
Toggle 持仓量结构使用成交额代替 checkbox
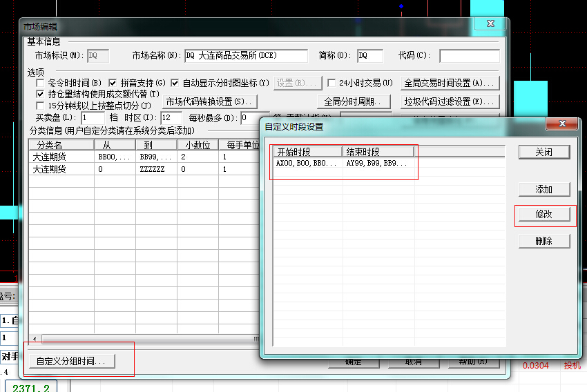(x=40, y=94)
